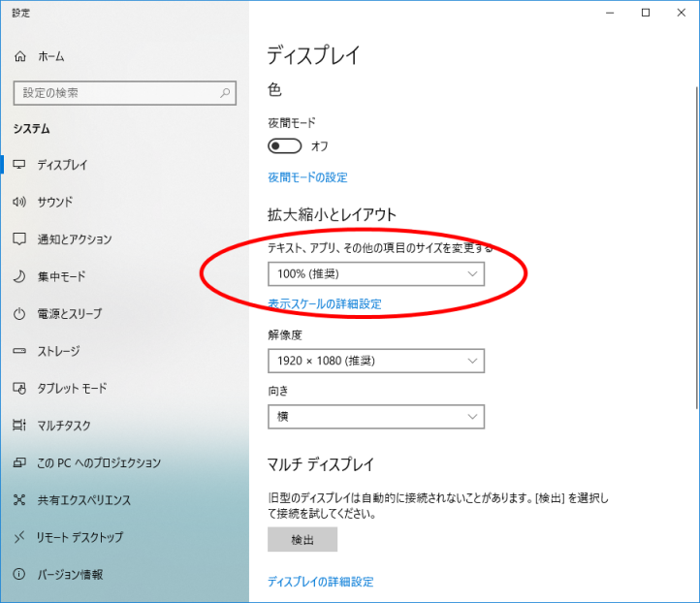Click the バージョン情報 info icon

pos(19,574)
